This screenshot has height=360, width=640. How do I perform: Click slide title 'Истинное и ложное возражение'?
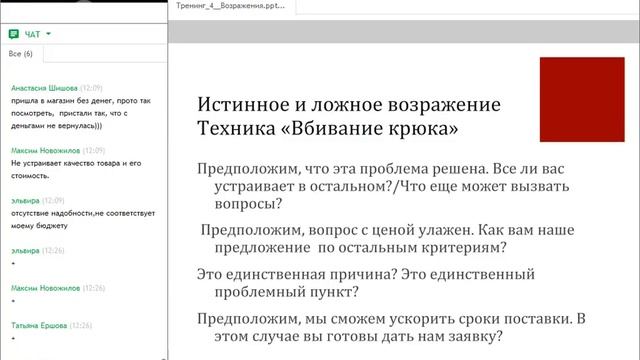point(349,104)
